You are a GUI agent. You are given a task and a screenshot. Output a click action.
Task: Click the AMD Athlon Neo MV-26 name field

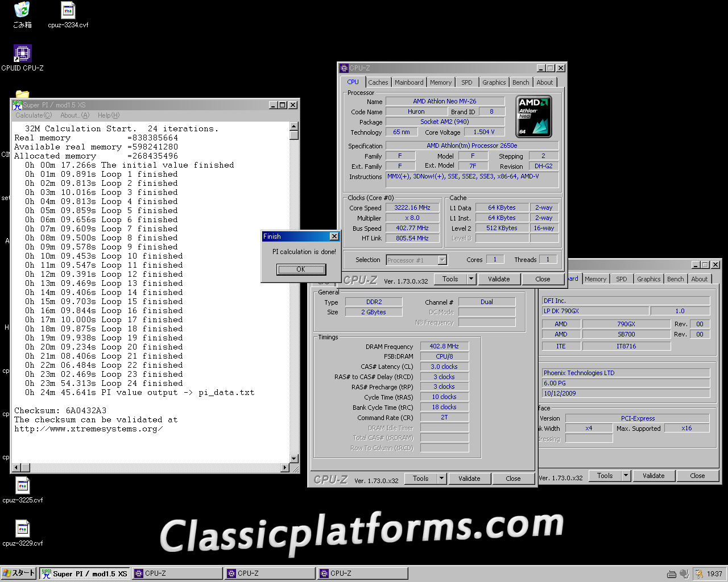[x=445, y=101]
